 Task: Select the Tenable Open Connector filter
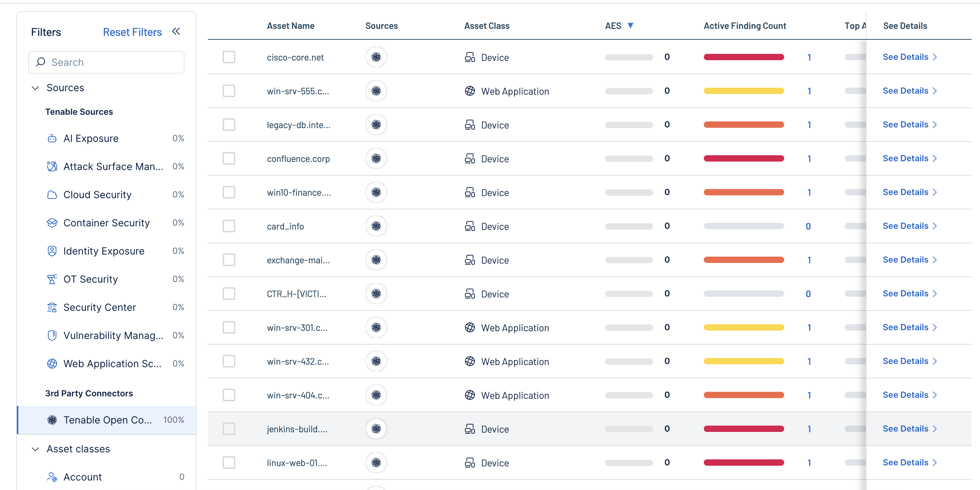(107, 420)
